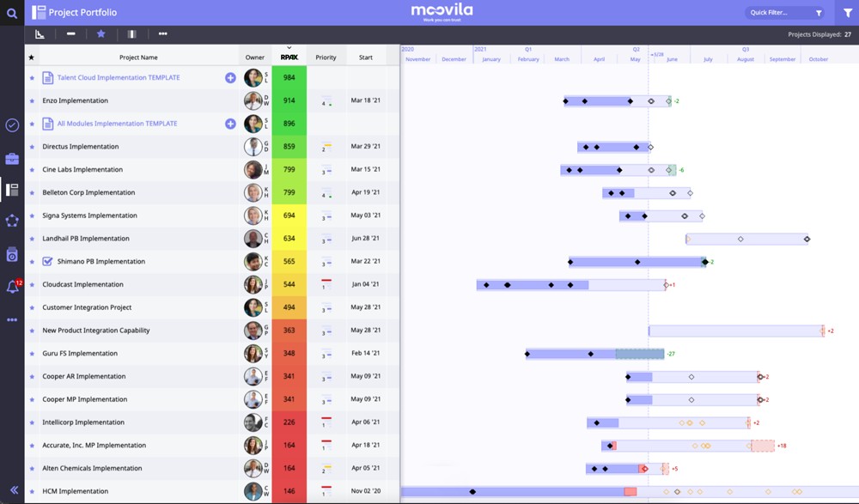Open the notifications bell showing 12 alerts
Image resolution: width=859 pixels, height=504 pixels.
(12, 288)
